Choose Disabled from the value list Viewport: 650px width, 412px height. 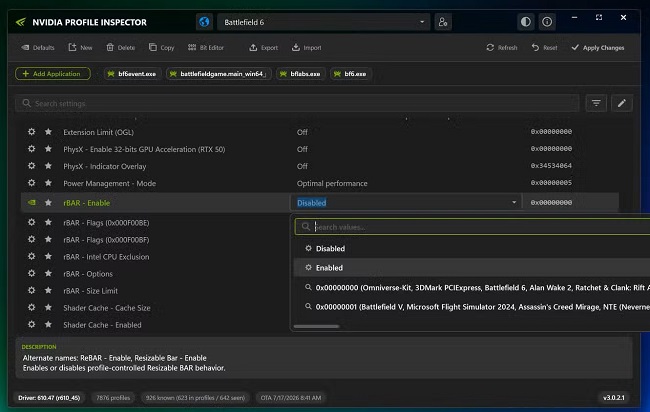(x=472, y=248)
